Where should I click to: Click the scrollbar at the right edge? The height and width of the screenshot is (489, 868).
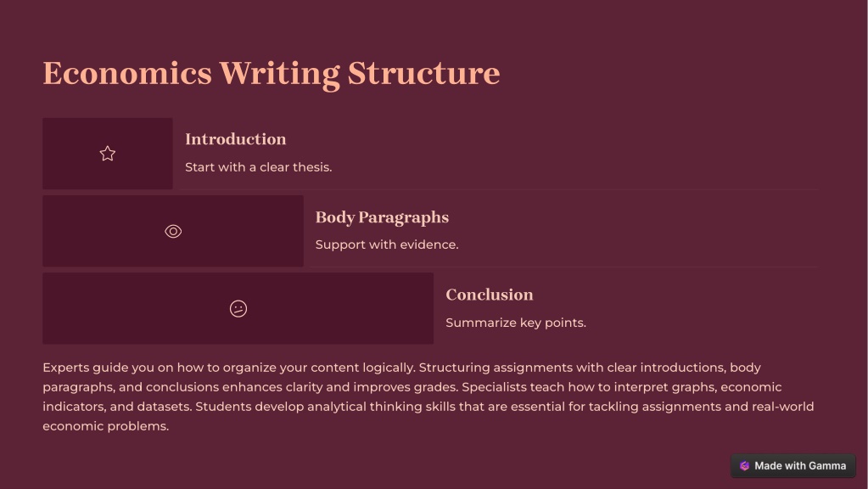[865, 244]
